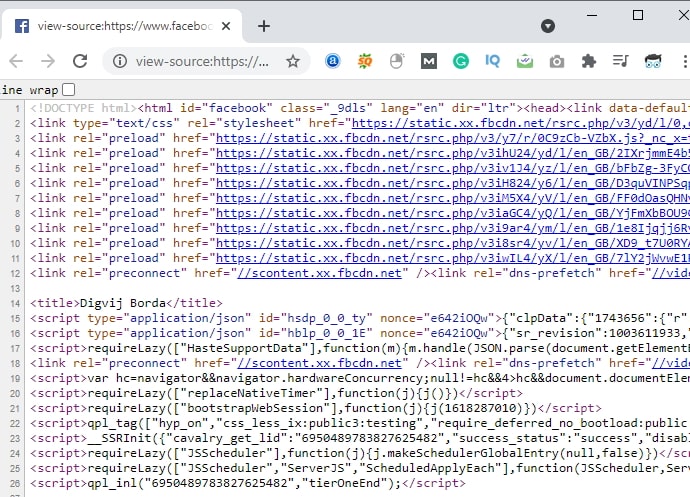Open the tab search dropdown arrow

548,26
